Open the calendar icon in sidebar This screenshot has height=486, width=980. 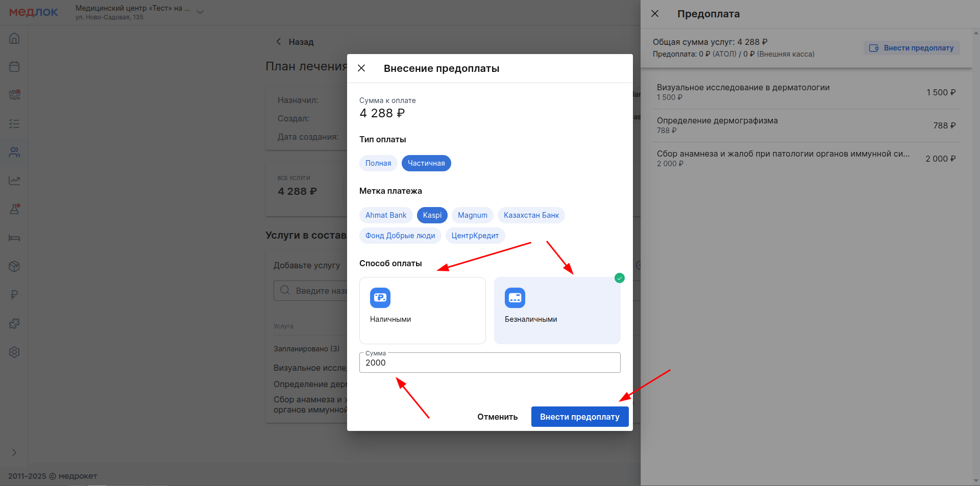pyautogui.click(x=14, y=67)
